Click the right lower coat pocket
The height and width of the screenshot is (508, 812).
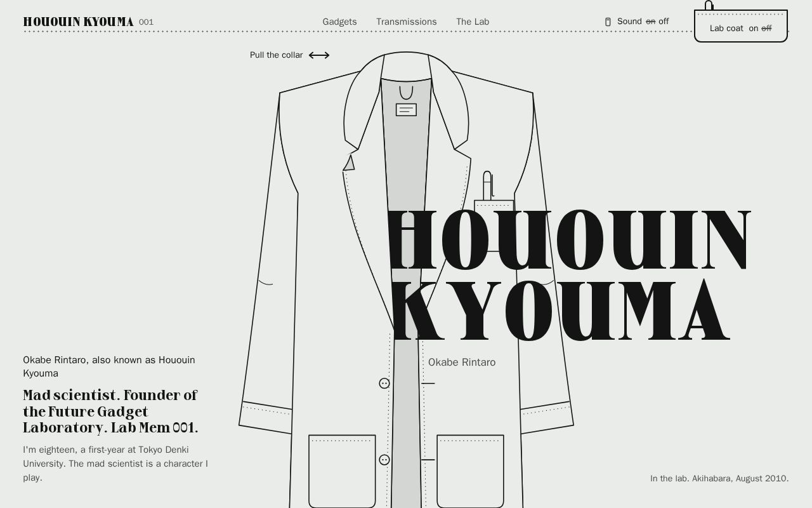point(470,471)
